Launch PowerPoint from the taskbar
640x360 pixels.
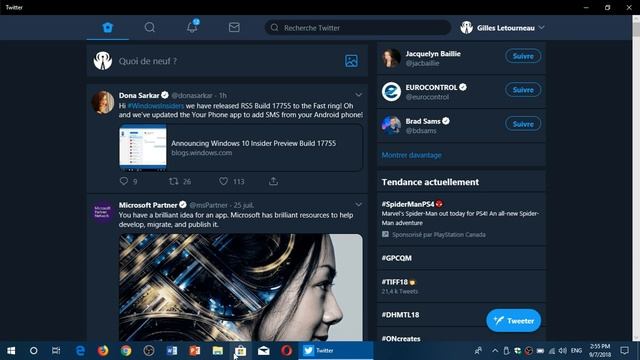click(195, 351)
